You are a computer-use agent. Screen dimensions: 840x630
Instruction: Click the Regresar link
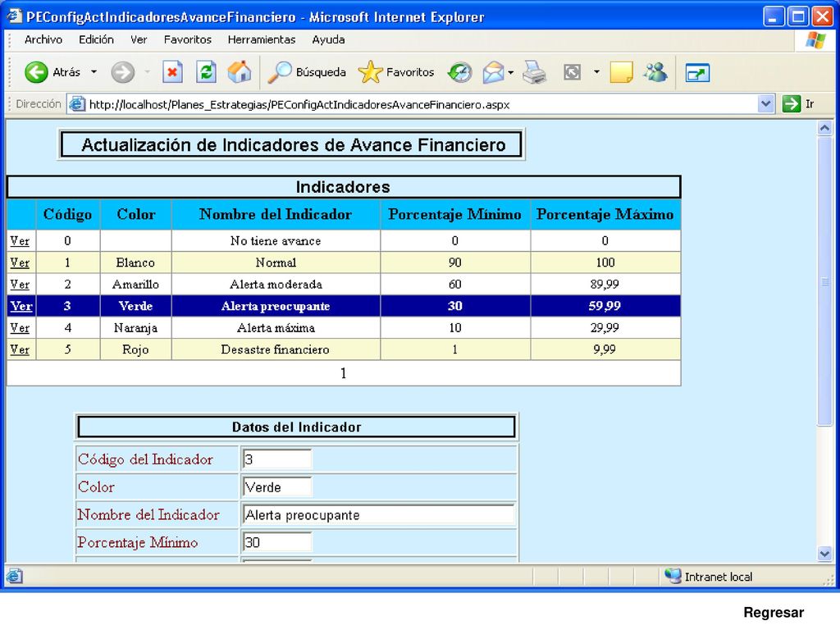(774, 612)
